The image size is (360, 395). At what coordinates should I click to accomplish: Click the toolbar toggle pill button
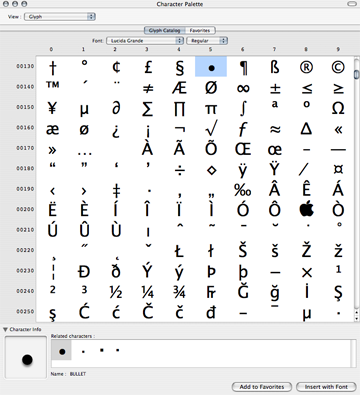click(352, 4)
